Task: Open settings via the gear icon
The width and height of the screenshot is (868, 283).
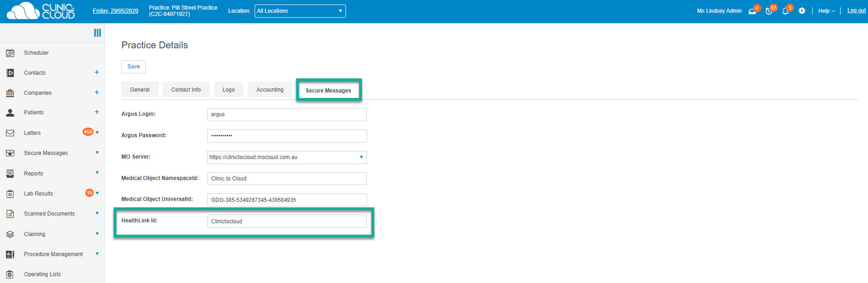Action: coord(802,11)
